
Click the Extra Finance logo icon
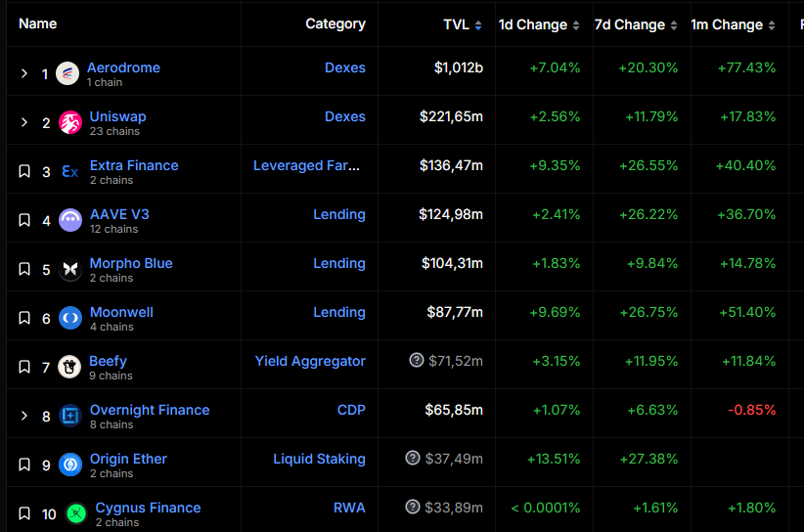69,171
